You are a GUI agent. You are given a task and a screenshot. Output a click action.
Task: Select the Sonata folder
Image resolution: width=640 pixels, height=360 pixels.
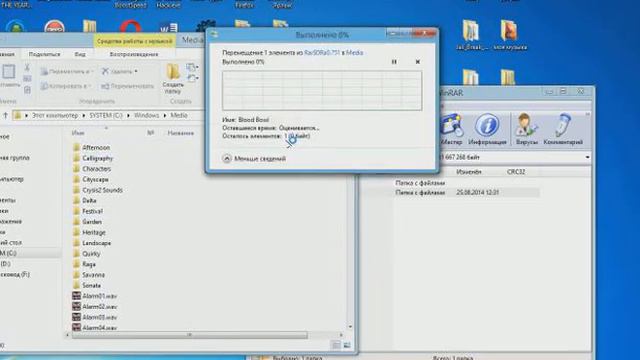click(x=87, y=285)
